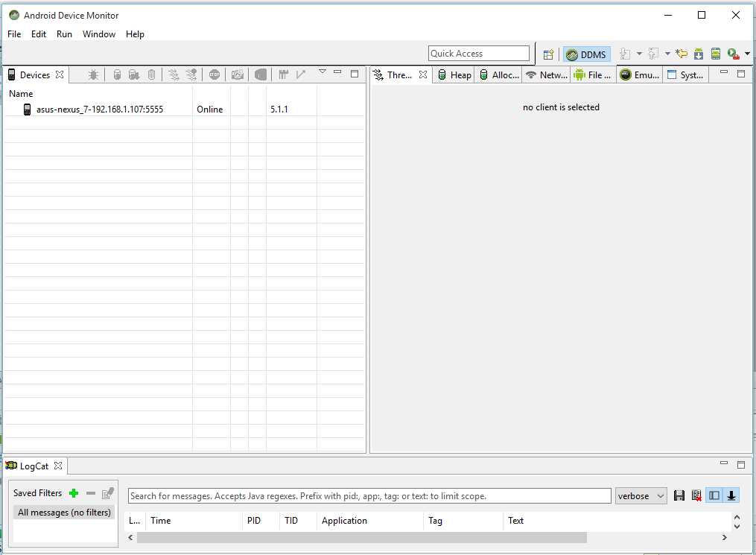This screenshot has height=555, width=756.
Task: Open the Run menu
Action: (x=64, y=34)
